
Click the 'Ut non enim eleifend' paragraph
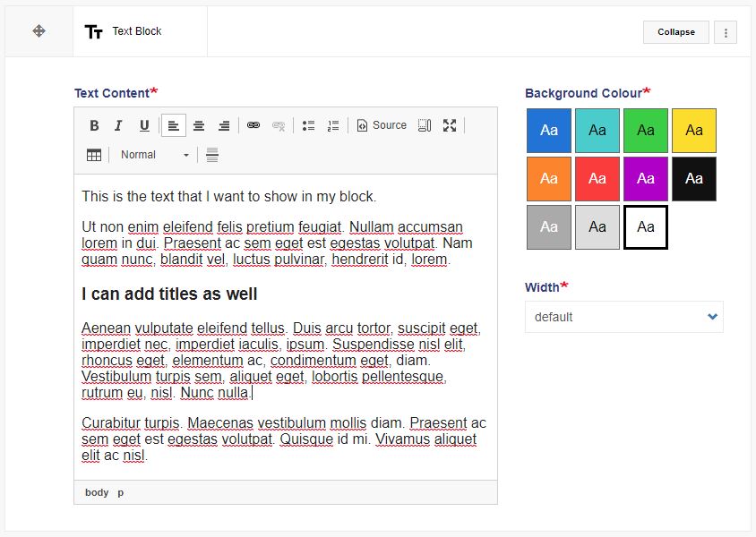pyautogui.click(x=277, y=243)
